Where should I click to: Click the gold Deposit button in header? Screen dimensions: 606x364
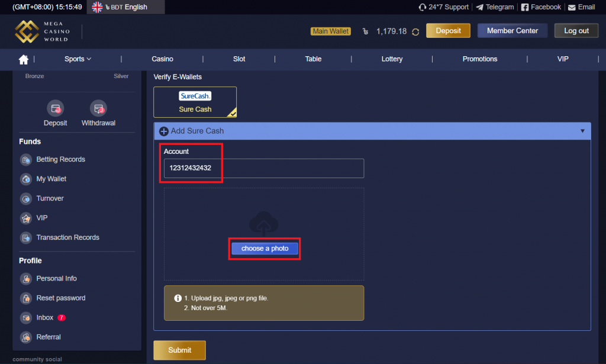pos(449,31)
